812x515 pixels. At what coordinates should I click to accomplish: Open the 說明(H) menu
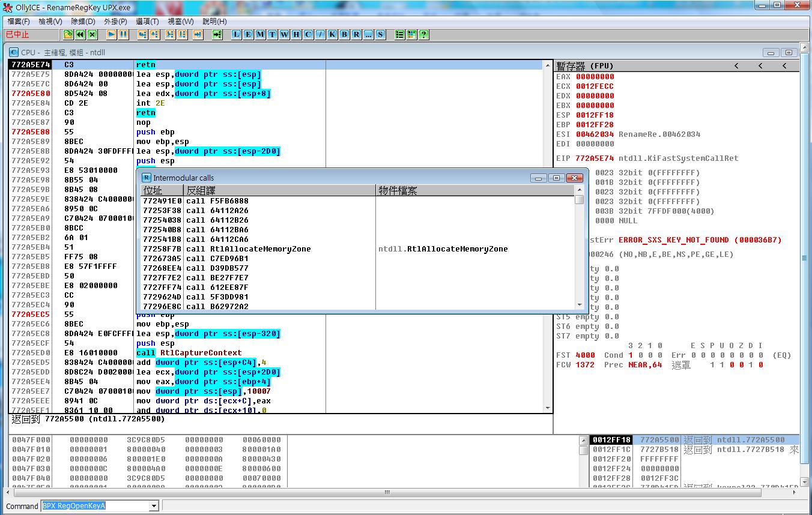tap(214, 21)
